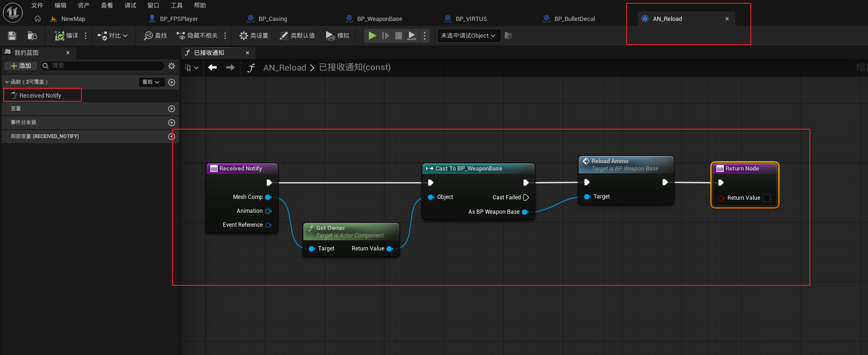Open 类设置 class settings

pyautogui.click(x=254, y=36)
